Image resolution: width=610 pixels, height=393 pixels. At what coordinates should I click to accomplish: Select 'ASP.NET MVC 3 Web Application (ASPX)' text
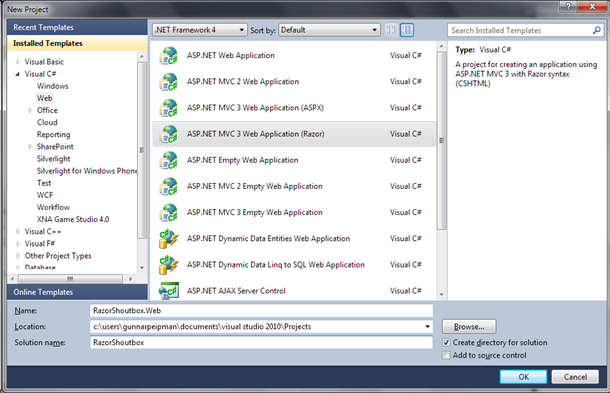255,108
